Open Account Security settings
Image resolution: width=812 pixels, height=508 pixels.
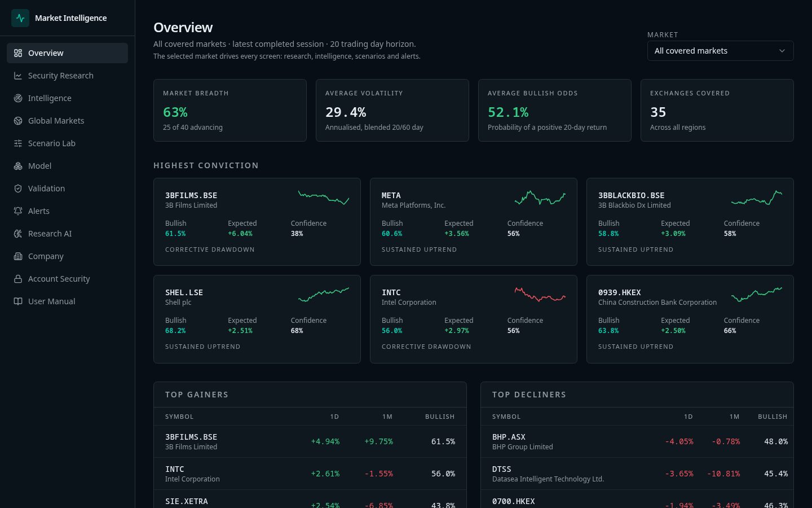coord(67,279)
